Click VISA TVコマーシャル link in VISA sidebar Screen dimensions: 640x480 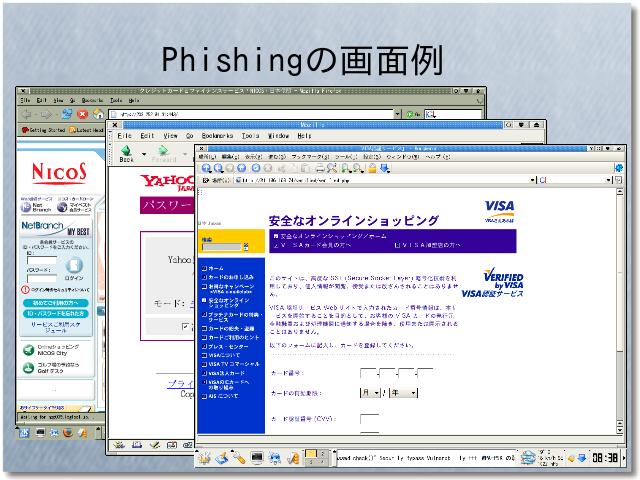point(231,364)
